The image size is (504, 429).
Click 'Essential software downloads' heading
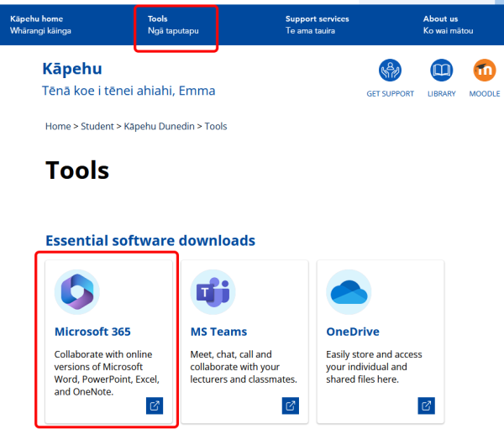coord(150,241)
